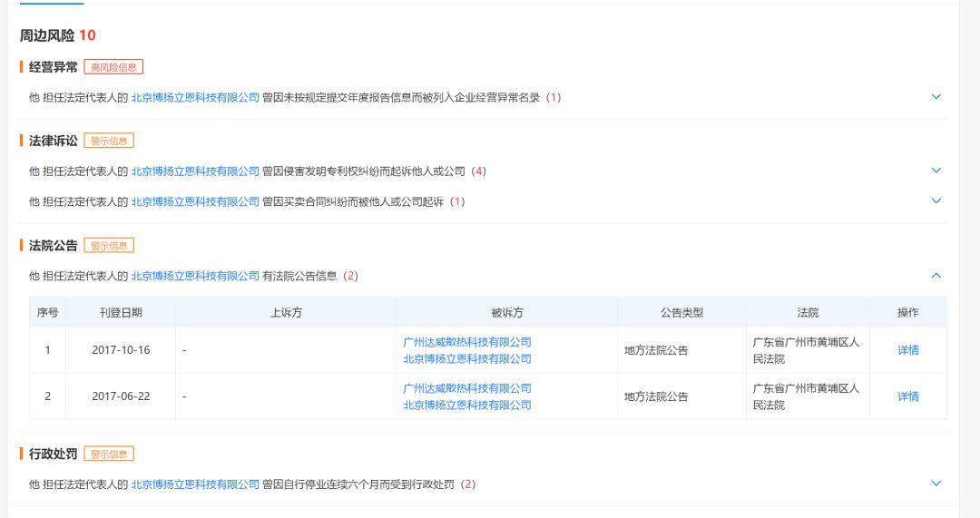Select the 序号 column header
Image resolution: width=980 pixels, height=518 pixels.
(x=47, y=312)
